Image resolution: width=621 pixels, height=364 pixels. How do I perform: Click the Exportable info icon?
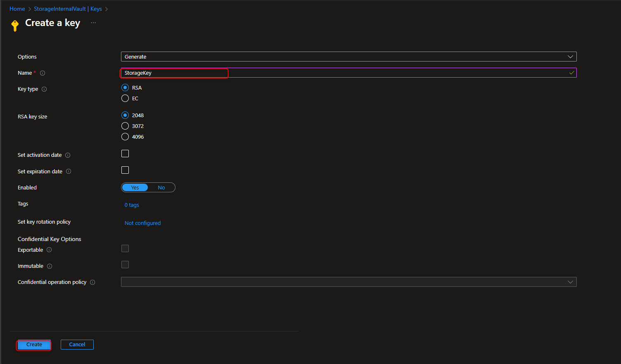tap(49, 250)
